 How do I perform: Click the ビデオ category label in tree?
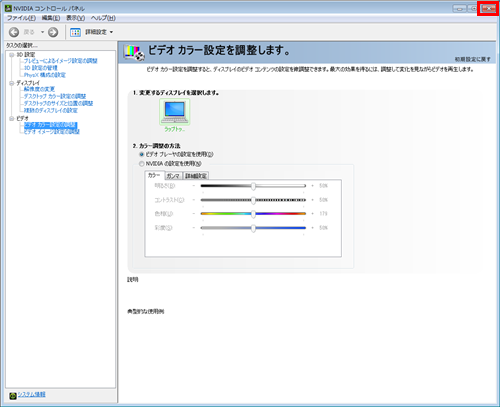tap(22, 118)
